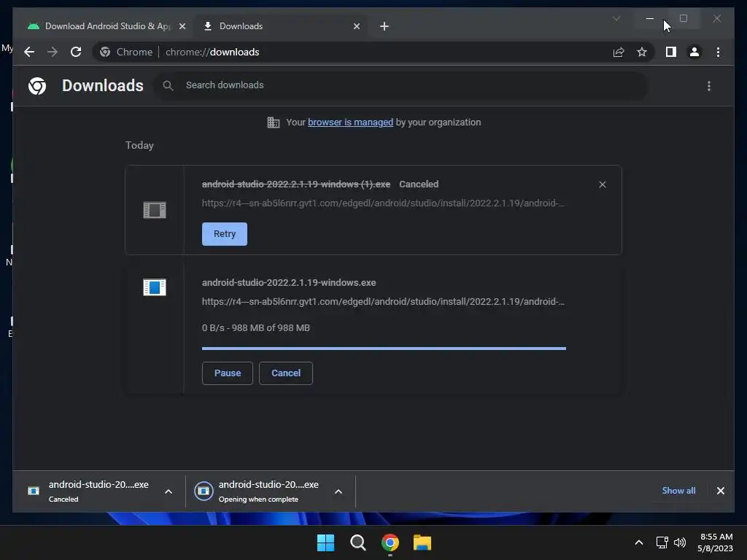Open the Downloads page more actions menu
This screenshot has height=560, width=747.
coord(709,86)
